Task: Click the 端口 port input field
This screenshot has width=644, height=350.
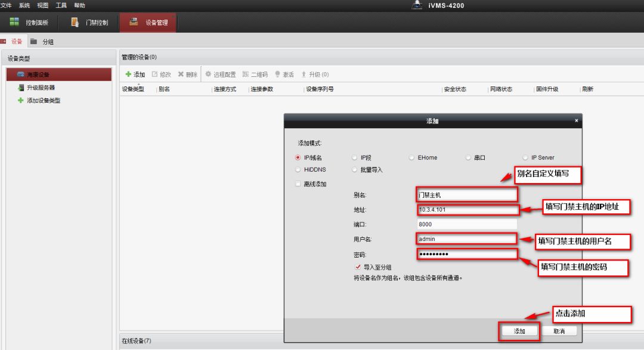Action: point(467,225)
